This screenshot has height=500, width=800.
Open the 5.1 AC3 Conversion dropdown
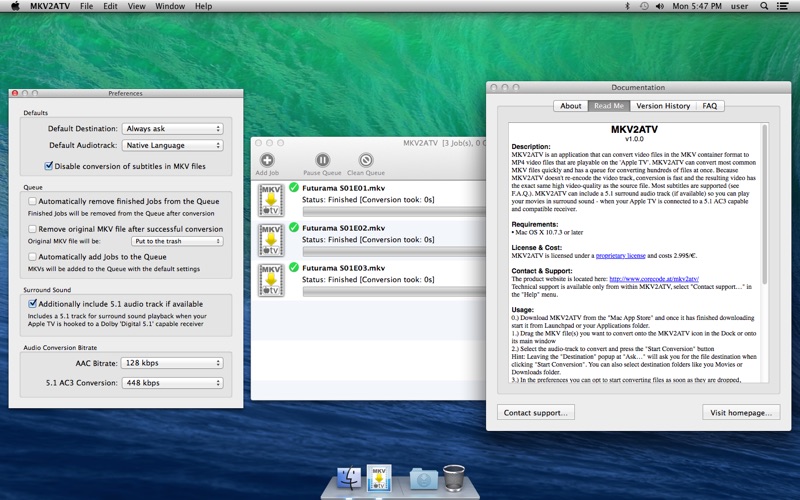(172, 382)
